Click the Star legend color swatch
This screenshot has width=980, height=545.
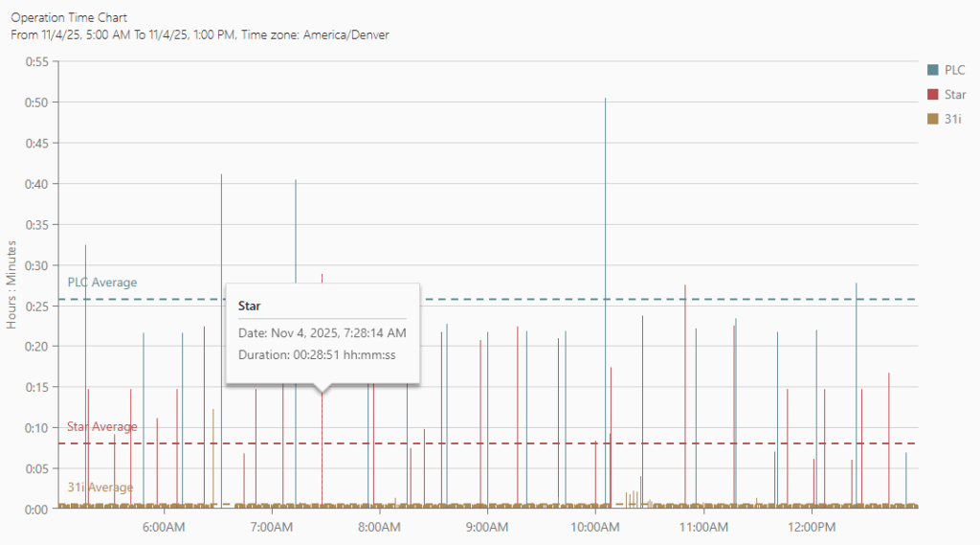tap(932, 94)
